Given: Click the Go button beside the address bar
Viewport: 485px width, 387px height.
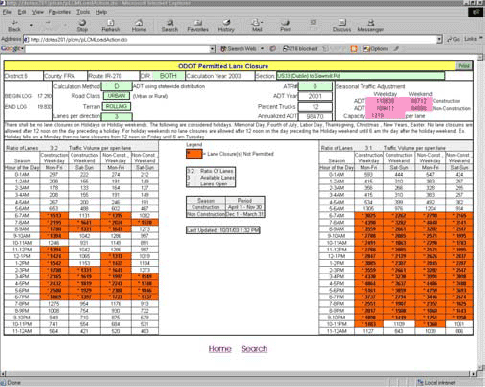Looking at the screenshot, I should [x=453, y=39].
